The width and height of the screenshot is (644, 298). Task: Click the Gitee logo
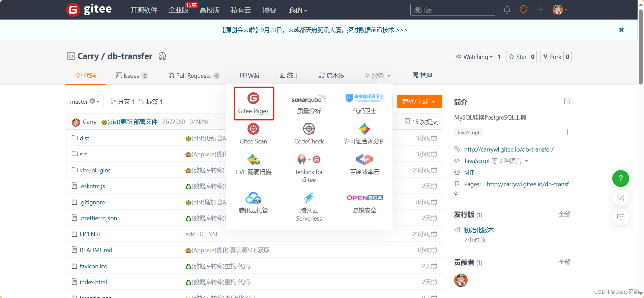point(89,9)
